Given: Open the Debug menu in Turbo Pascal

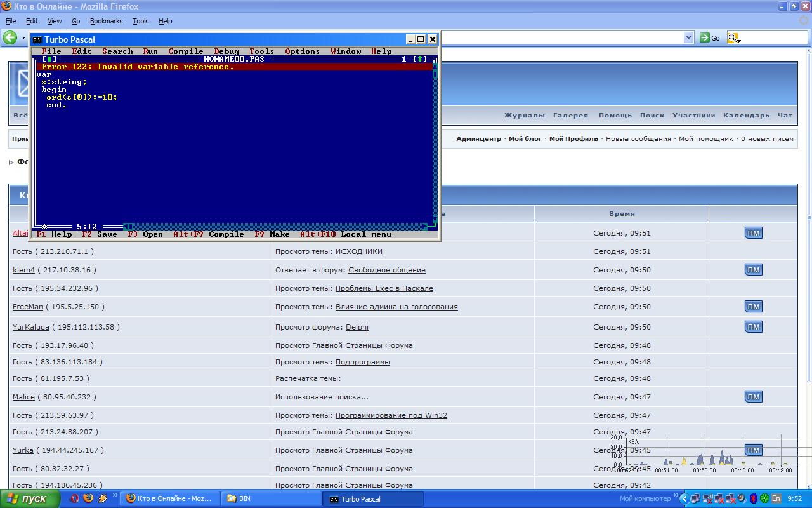Looking at the screenshot, I should click(x=226, y=51).
